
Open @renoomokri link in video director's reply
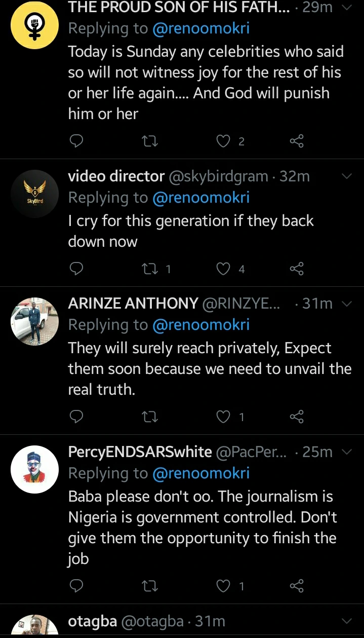pos(201,198)
